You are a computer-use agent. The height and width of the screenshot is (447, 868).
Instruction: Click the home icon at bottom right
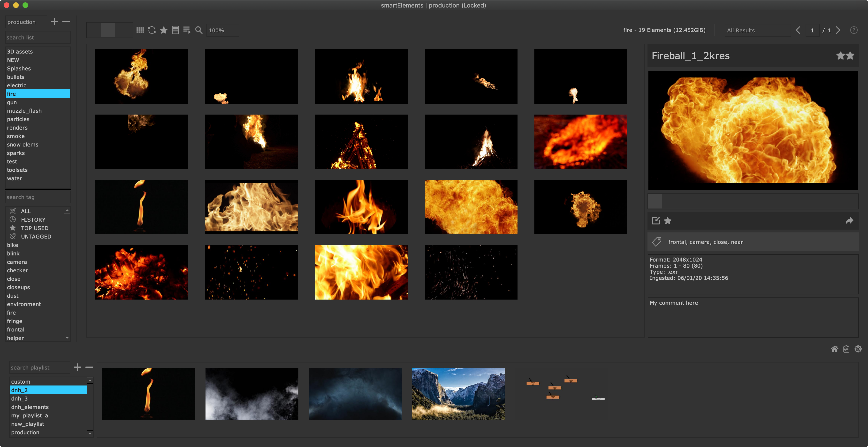tap(834, 349)
